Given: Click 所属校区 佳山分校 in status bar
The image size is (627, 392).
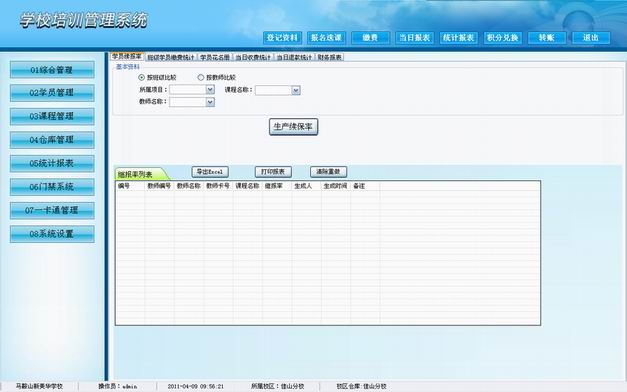Looking at the screenshot, I should tap(278, 386).
